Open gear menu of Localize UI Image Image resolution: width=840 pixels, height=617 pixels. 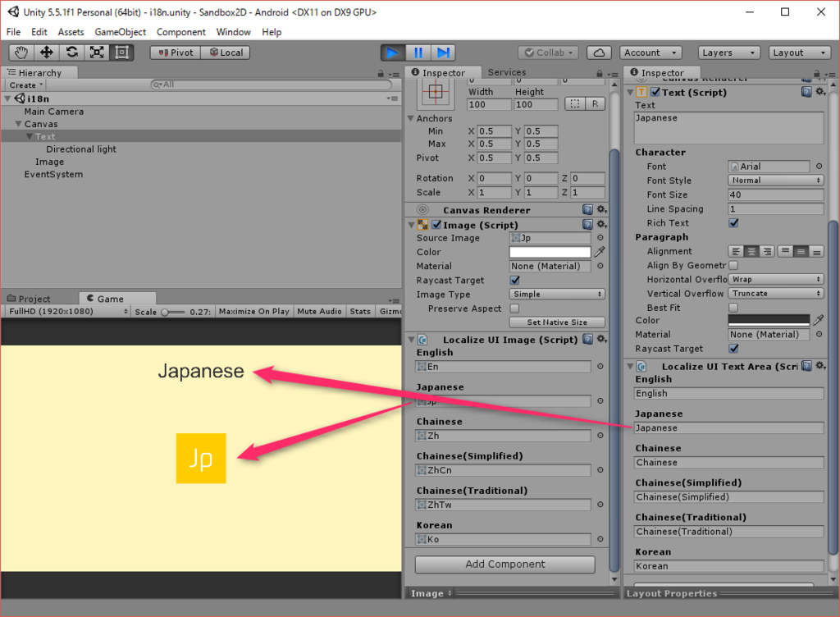(x=601, y=339)
